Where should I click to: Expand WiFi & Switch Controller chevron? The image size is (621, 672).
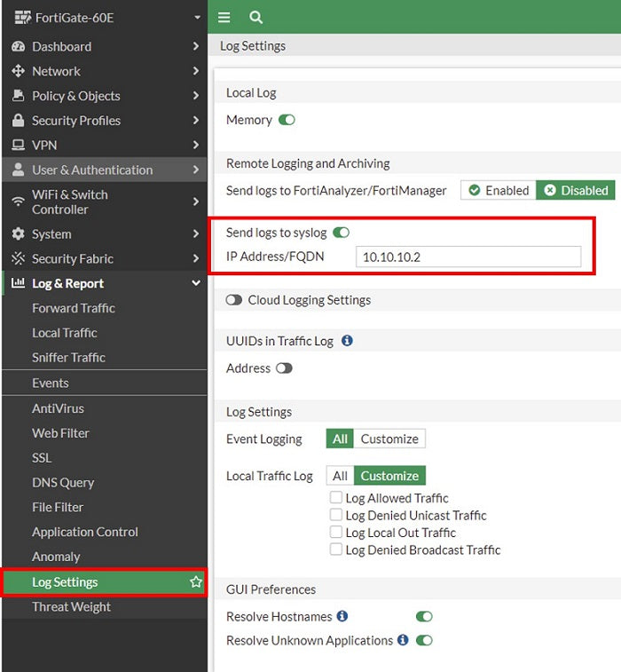[x=196, y=202]
